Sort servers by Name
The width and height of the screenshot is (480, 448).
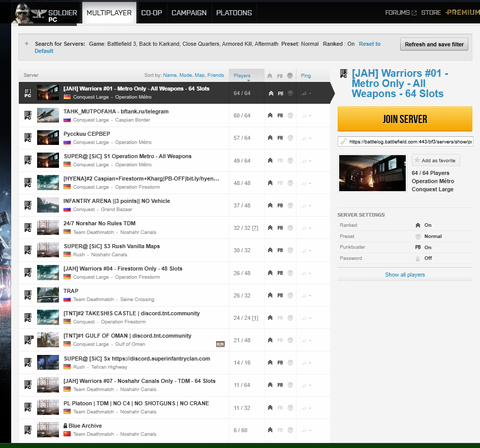(x=170, y=75)
